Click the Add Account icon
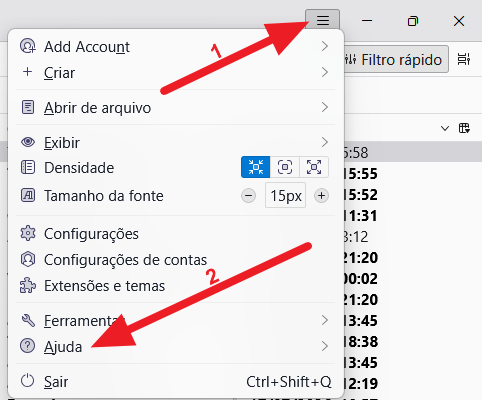 tap(28, 46)
